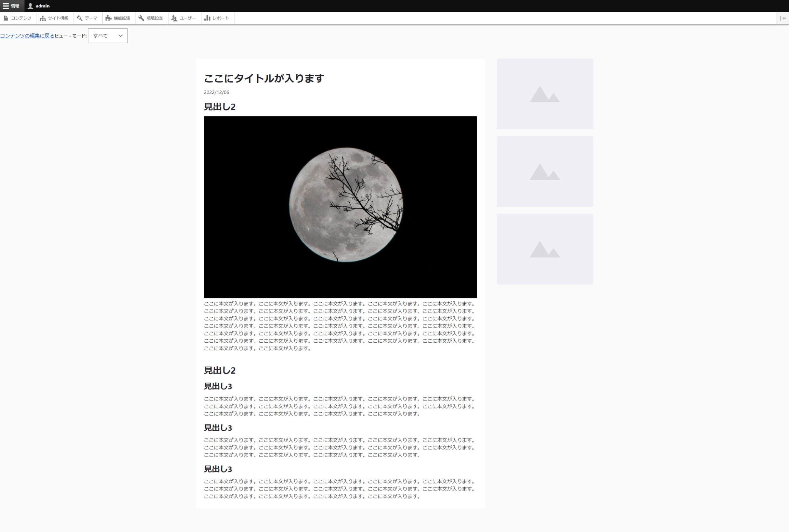789x532 pixels.
Task: Click 環境設定 wrench icon
Action: (141, 18)
